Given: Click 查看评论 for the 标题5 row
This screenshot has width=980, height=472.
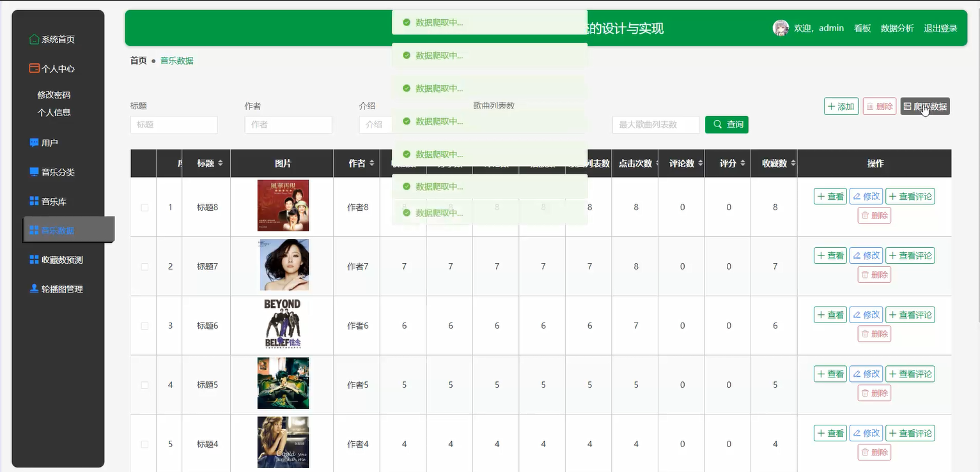Looking at the screenshot, I should [910, 374].
